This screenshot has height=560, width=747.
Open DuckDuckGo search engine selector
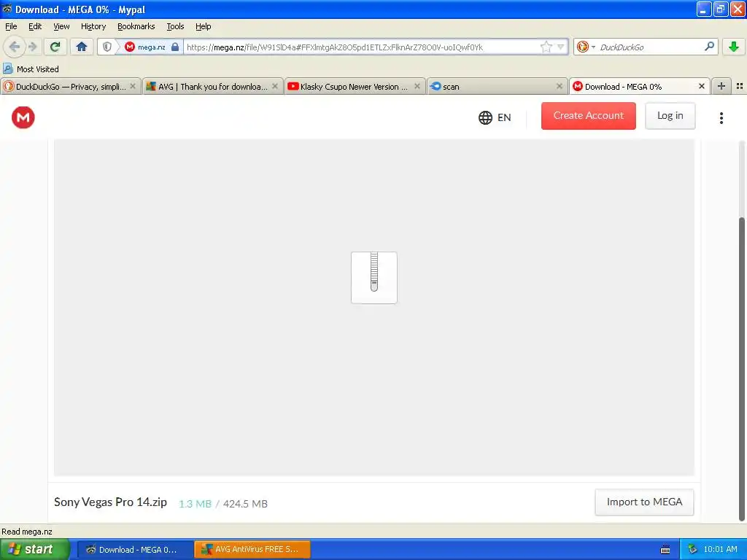586,47
